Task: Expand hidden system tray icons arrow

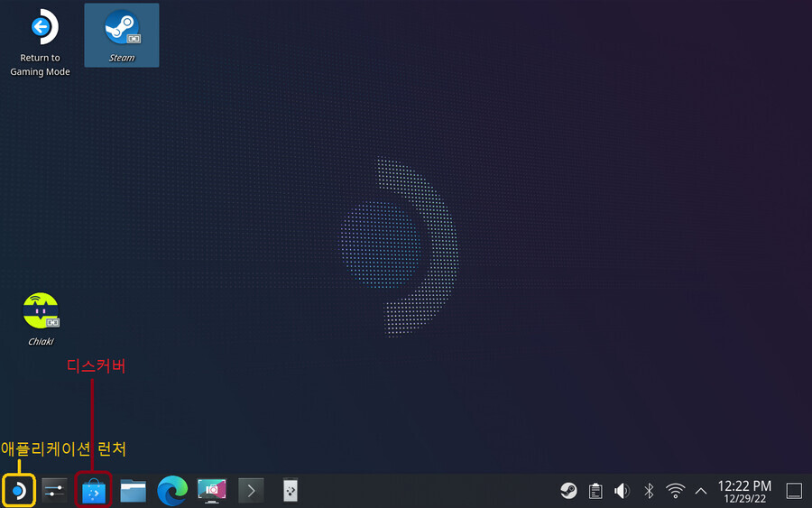Action: coord(701,490)
